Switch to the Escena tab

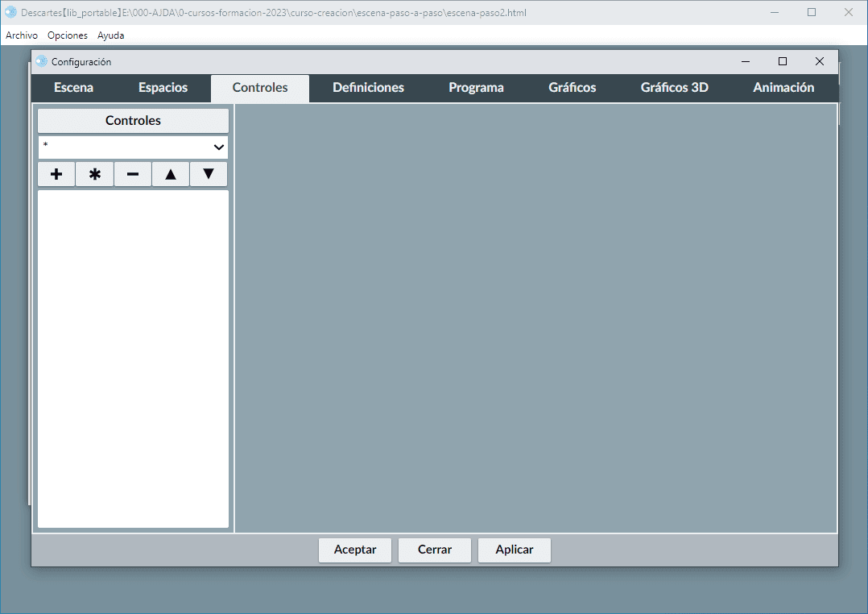[73, 88]
